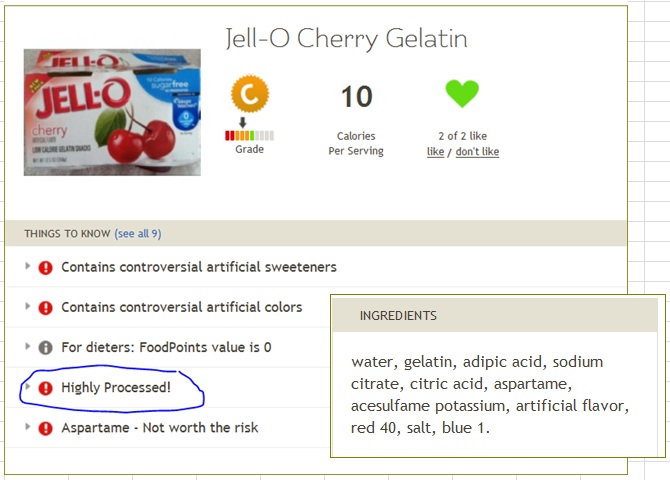Click the like link
The height and width of the screenshot is (480, 670).
click(435, 151)
